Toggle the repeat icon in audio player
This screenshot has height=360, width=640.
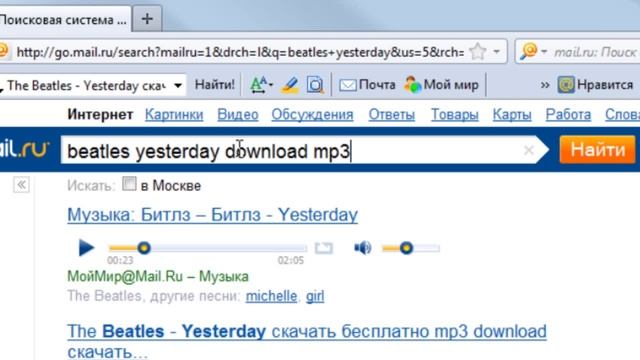324,248
